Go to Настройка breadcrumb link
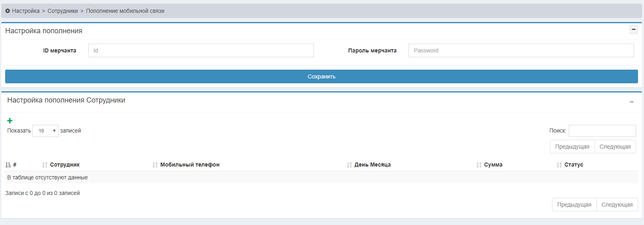The width and height of the screenshot is (644, 225). click(x=26, y=11)
